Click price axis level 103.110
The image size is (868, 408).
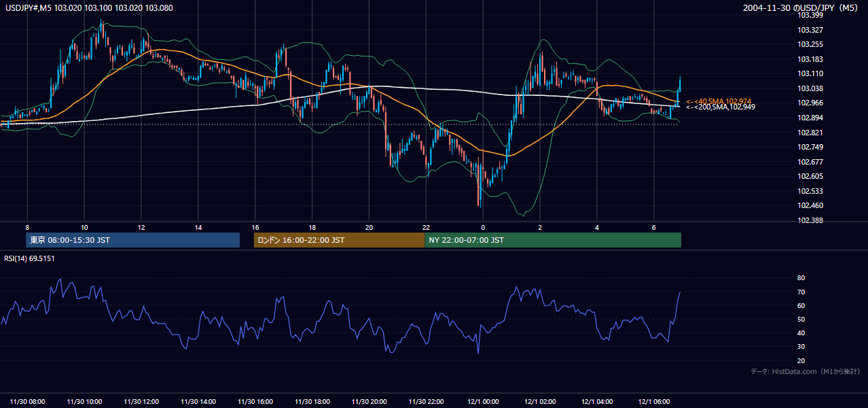pyautogui.click(x=810, y=73)
